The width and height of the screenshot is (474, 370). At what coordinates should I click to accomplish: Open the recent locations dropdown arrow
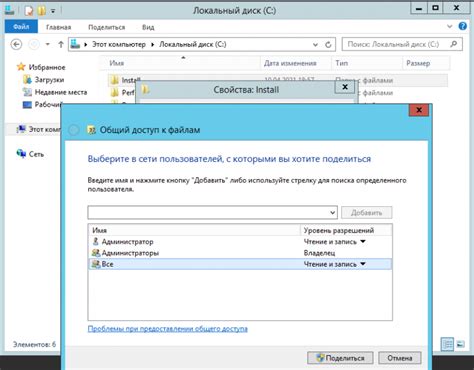click(48, 44)
